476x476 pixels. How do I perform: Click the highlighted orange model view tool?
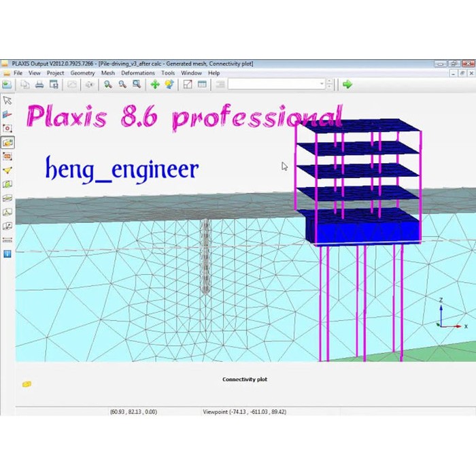pyautogui.click(x=7, y=142)
